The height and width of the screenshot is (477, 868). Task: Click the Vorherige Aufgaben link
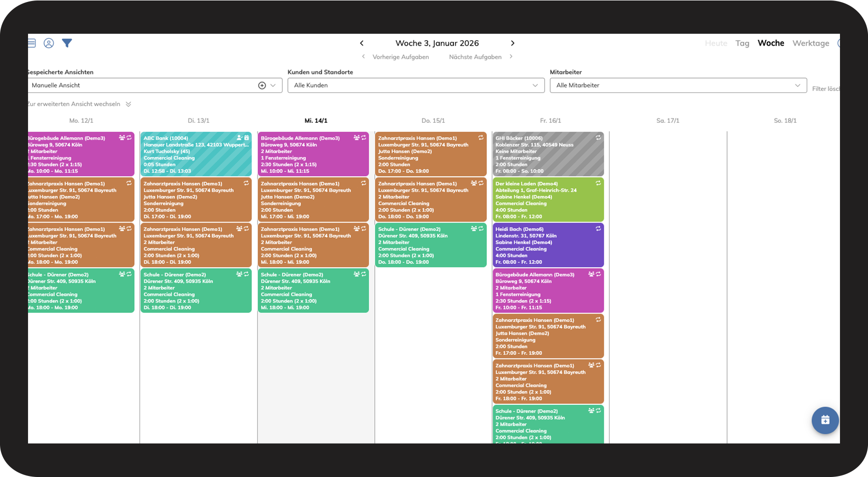click(400, 57)
